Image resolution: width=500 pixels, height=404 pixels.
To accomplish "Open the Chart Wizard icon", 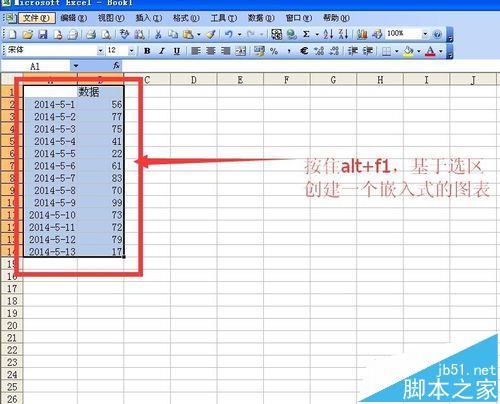I will [362, 34].
